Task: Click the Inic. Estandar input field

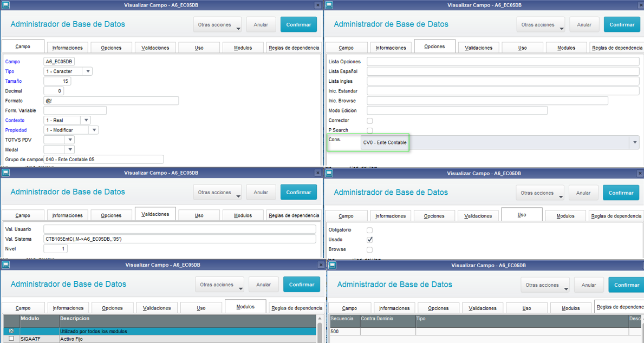Action: pos(503,91)
